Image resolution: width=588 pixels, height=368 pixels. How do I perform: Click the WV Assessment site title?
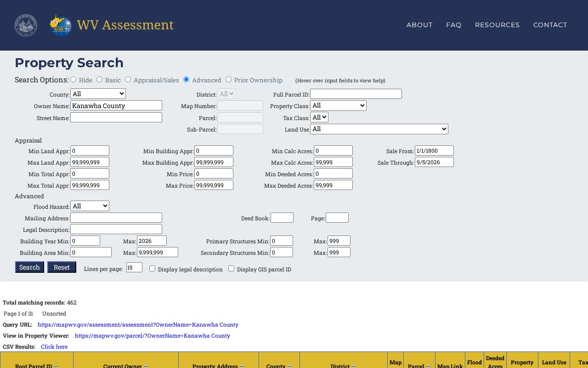click(125, 25)
